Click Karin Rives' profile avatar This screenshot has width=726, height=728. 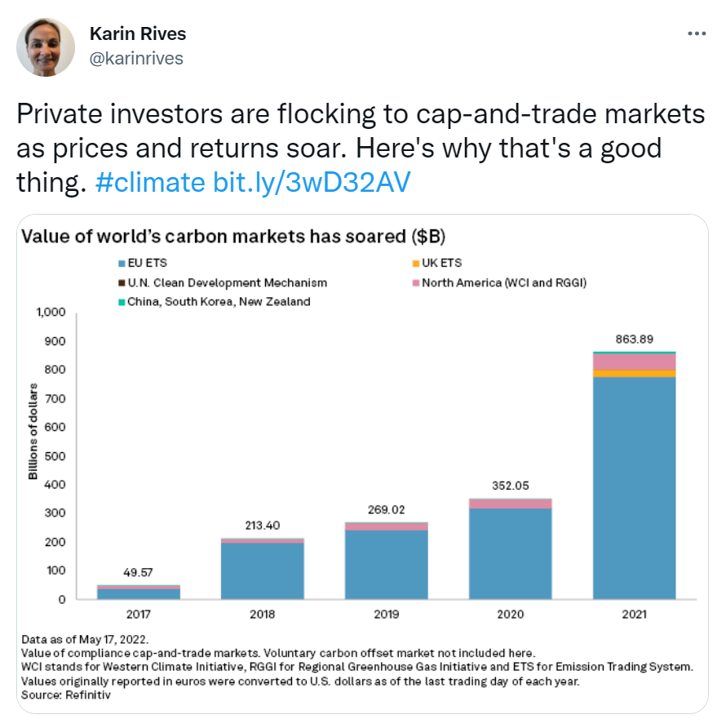pyautogui.click(x=46, y=47)
